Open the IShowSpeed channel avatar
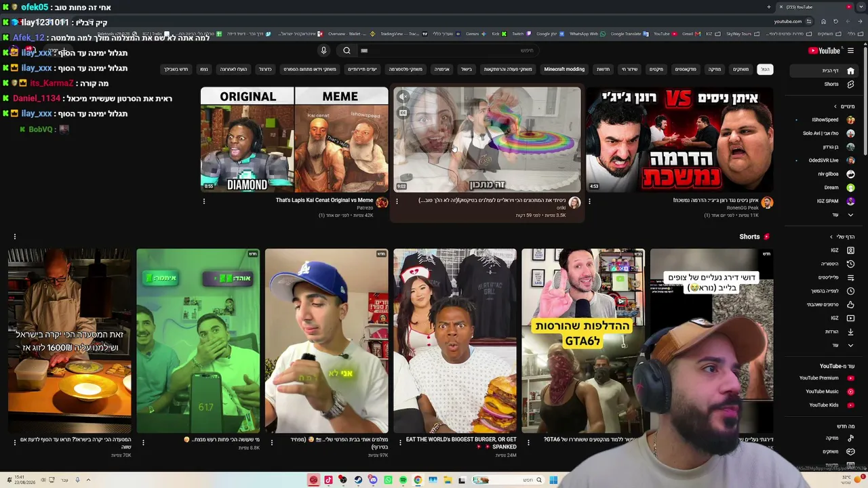This screenshot has width=868, height=488. pos(850,120)
